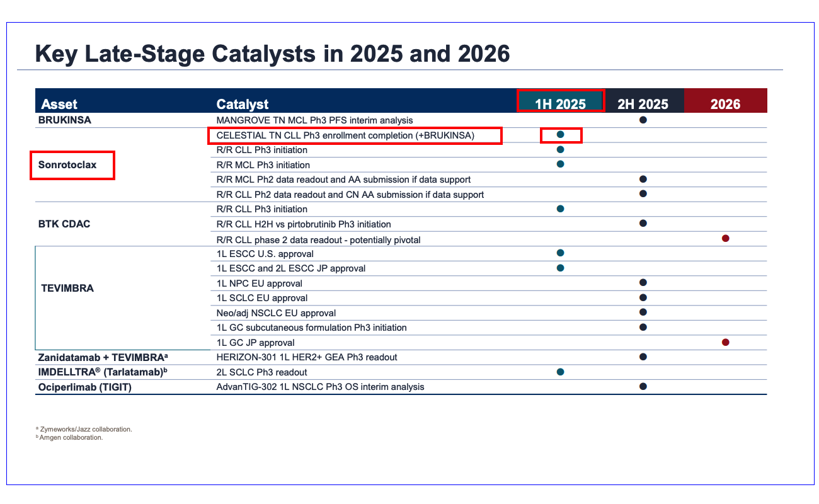Select the 'BRUKINSA' asset label
819x504 pixels.
64,120
